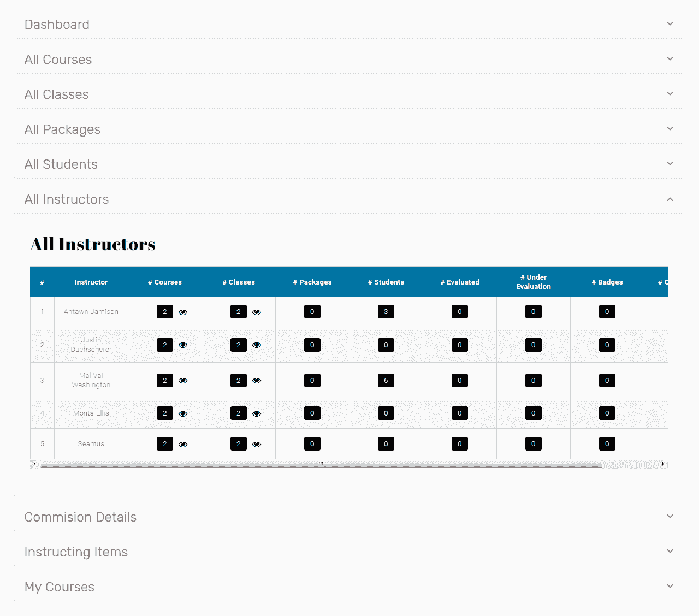Collapse the All Instructors chevron

670,199
